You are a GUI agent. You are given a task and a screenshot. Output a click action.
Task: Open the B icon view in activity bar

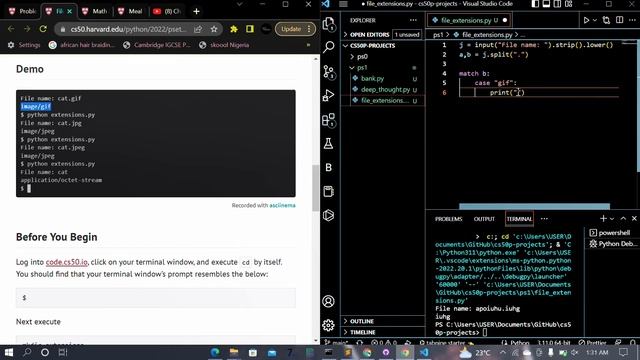click(329, 167)
